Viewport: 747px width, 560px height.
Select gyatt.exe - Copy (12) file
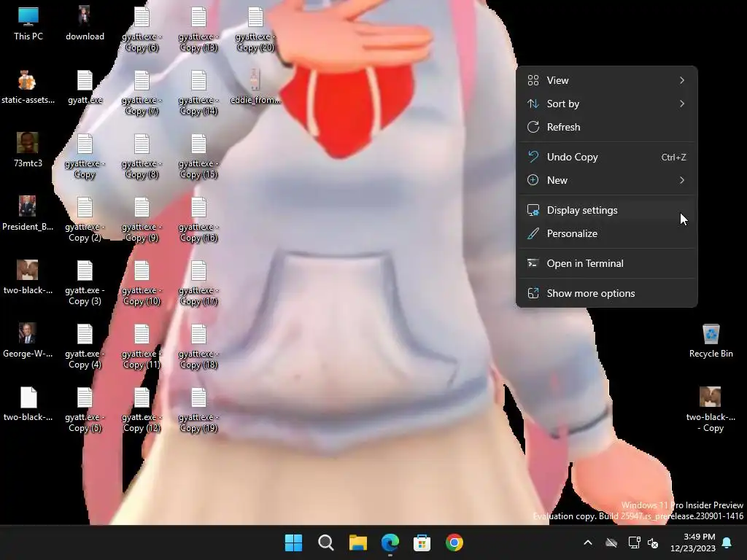(142, 410)
